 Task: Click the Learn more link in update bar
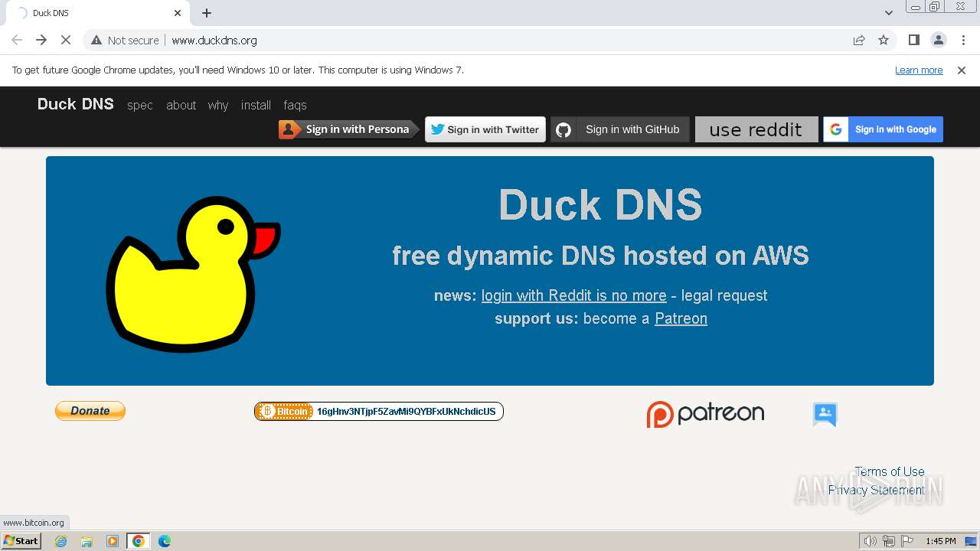(x=919, y=70)
